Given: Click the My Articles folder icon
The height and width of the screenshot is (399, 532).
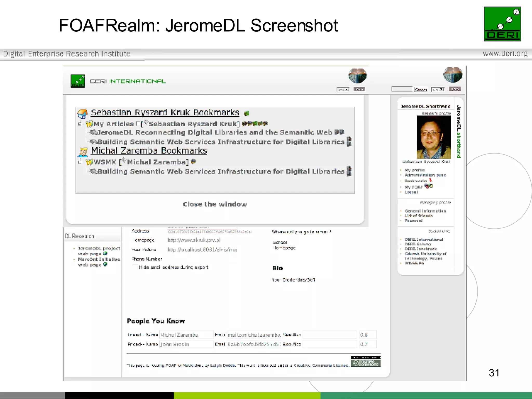Looking at the screenshot, I should 89,124.
